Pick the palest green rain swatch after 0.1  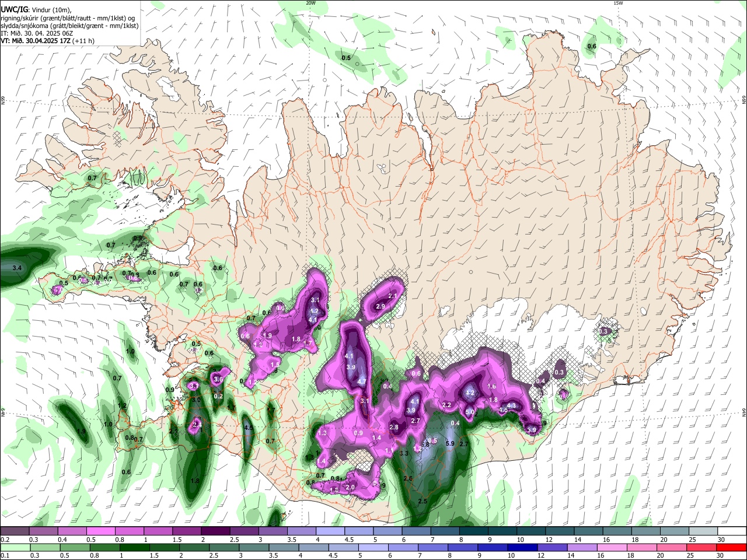15,548
